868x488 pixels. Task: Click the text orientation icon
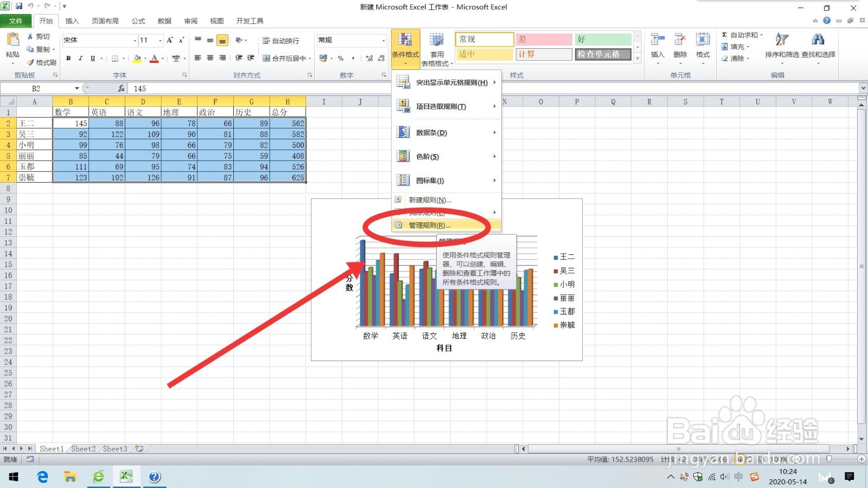[x=239, y=40]
